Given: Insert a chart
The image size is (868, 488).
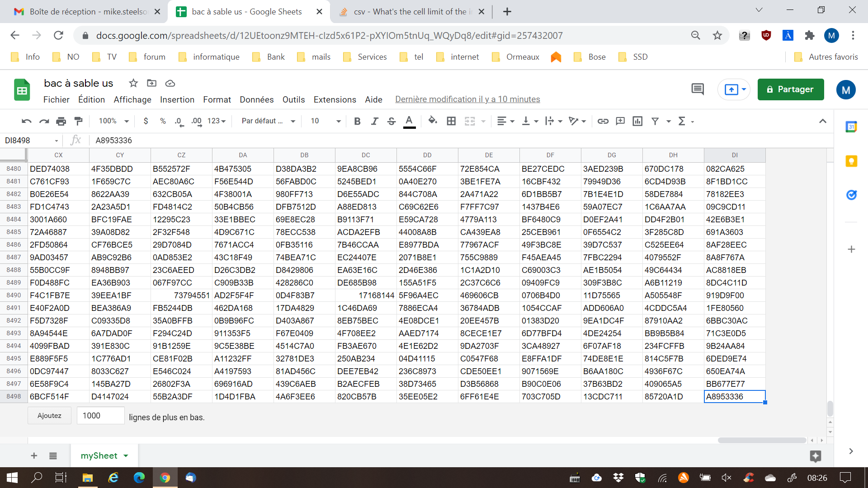Looking at the screenshot, I should click(x=637, y=121).
